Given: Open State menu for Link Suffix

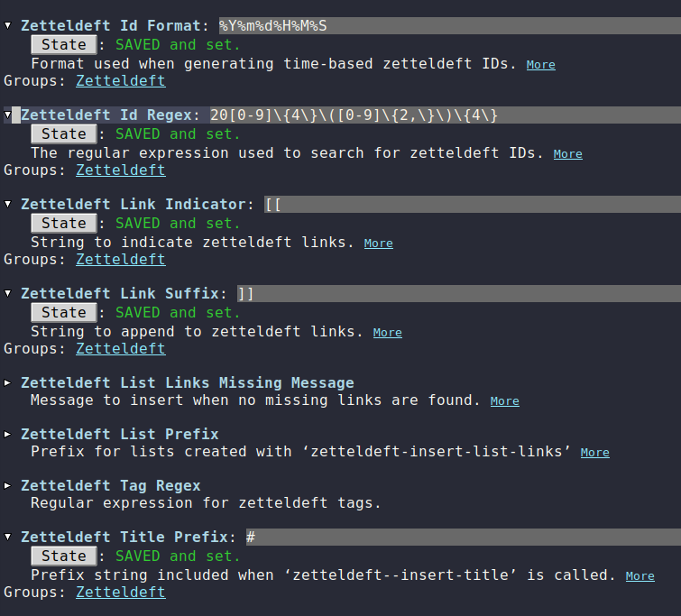Looking at the screenshot, I should pyautogui.click(x=64, y=312).
